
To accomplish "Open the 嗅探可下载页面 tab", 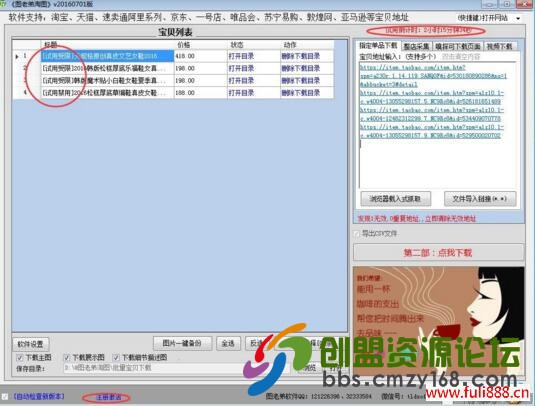I will [458, 46].
